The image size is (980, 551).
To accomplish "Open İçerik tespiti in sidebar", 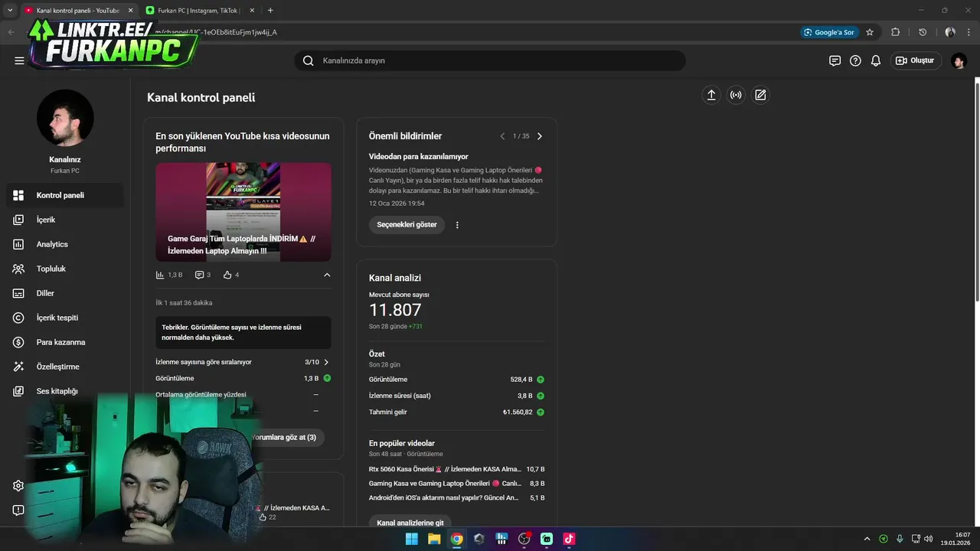I will (x=64, y=318).
